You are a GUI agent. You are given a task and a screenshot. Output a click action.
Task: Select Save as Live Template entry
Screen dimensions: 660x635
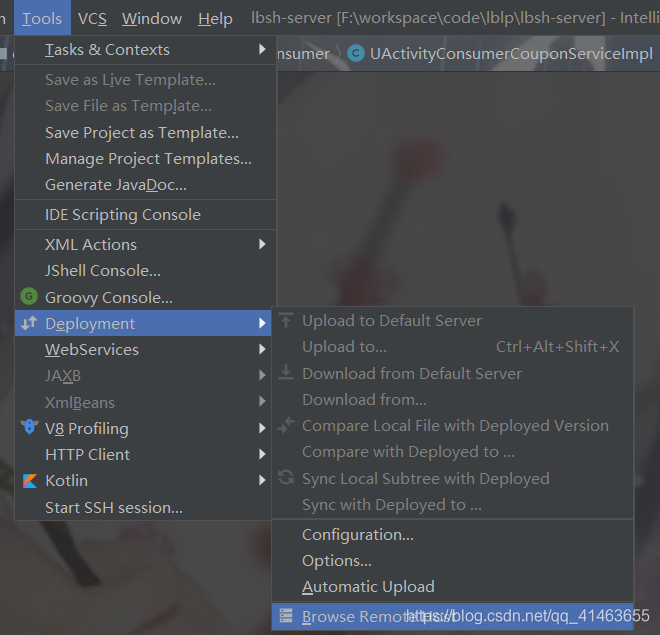click(145, 80)
